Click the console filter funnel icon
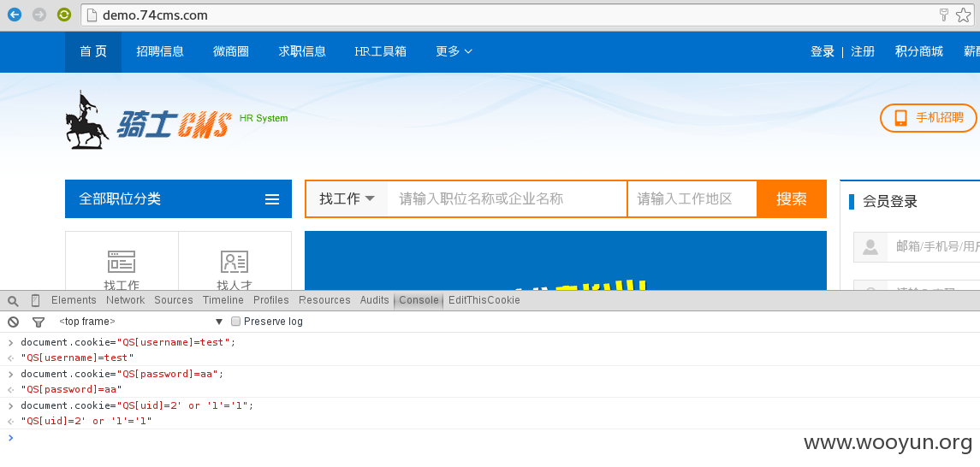This screenshot has height=467, width=980. point(39,322)
